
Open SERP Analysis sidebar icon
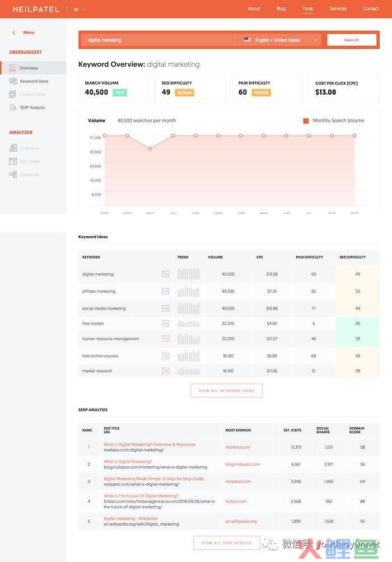(x=13, y=107)
